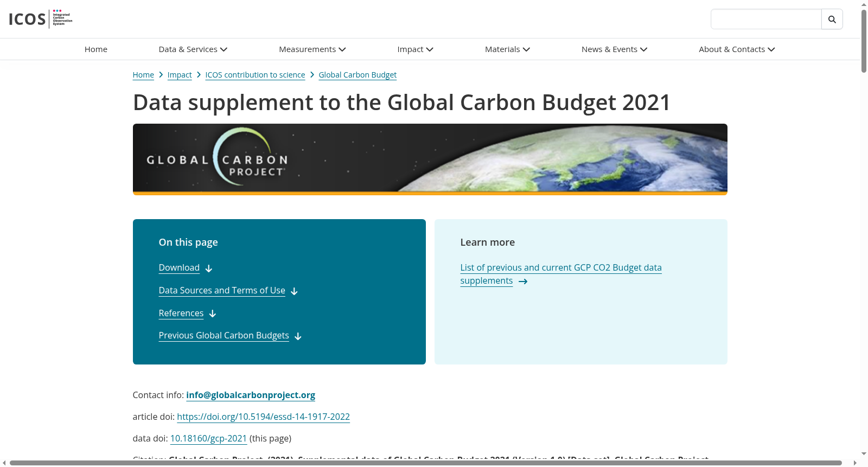This screenshot has height=467, width=868.
Task: Click the arrow icon next to Download
Action: tap(209, 268)
